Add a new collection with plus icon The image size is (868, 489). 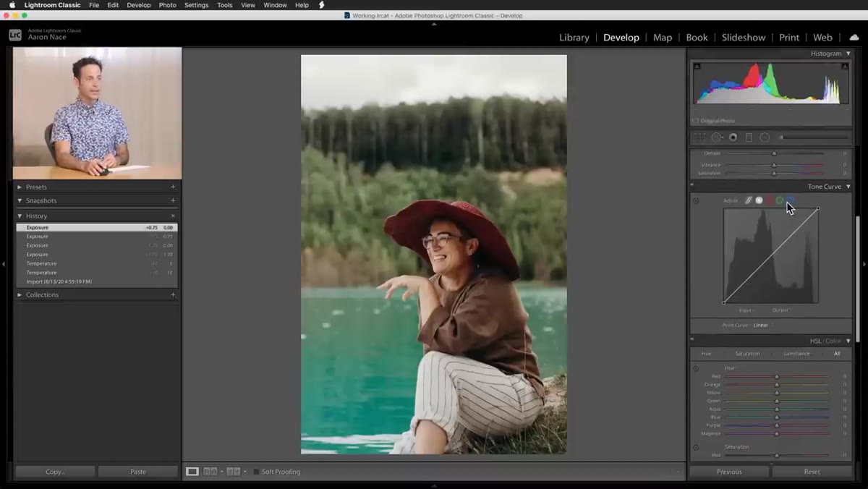click(173, 294)
